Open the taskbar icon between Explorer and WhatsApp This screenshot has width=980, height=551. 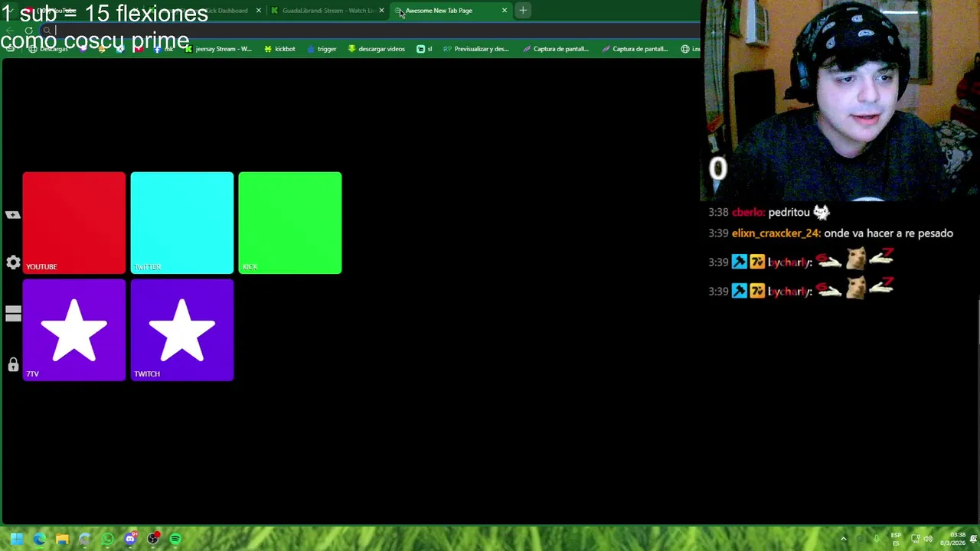[84, 539]
